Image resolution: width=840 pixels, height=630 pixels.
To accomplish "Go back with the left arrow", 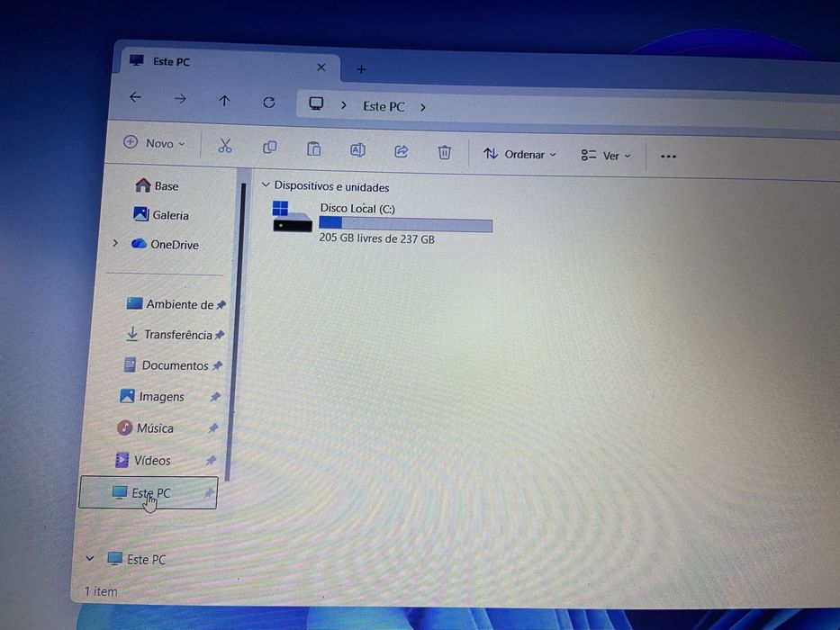I will [136, 97].
